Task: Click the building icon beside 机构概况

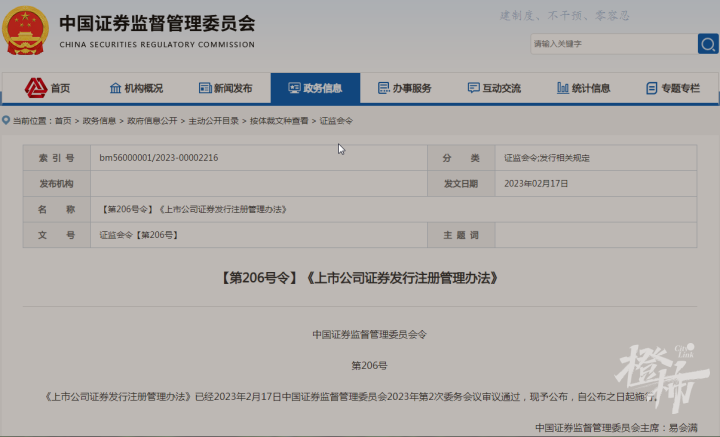Action: [115, 88]
